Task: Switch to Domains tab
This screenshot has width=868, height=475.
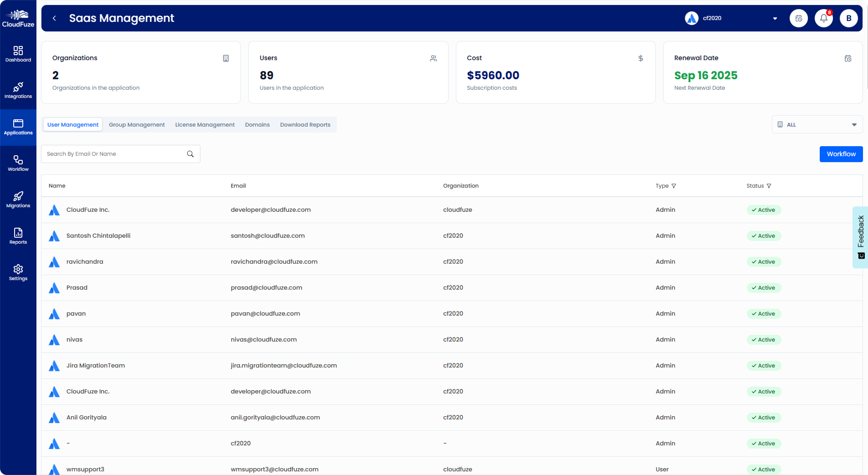Action: point(257,125)
